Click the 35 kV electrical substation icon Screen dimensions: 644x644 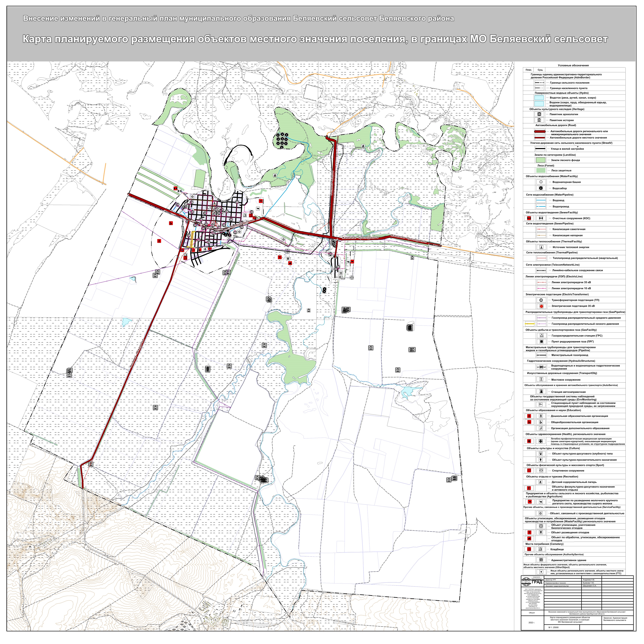(541, 306)
